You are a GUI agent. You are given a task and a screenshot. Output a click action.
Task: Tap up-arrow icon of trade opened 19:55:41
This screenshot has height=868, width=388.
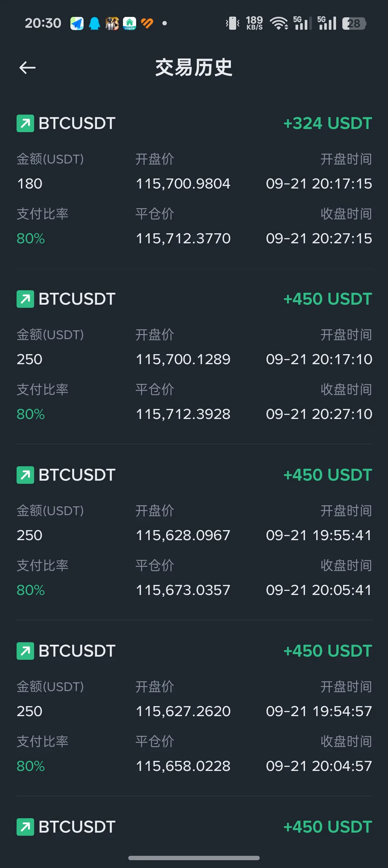tap(25, 475)
